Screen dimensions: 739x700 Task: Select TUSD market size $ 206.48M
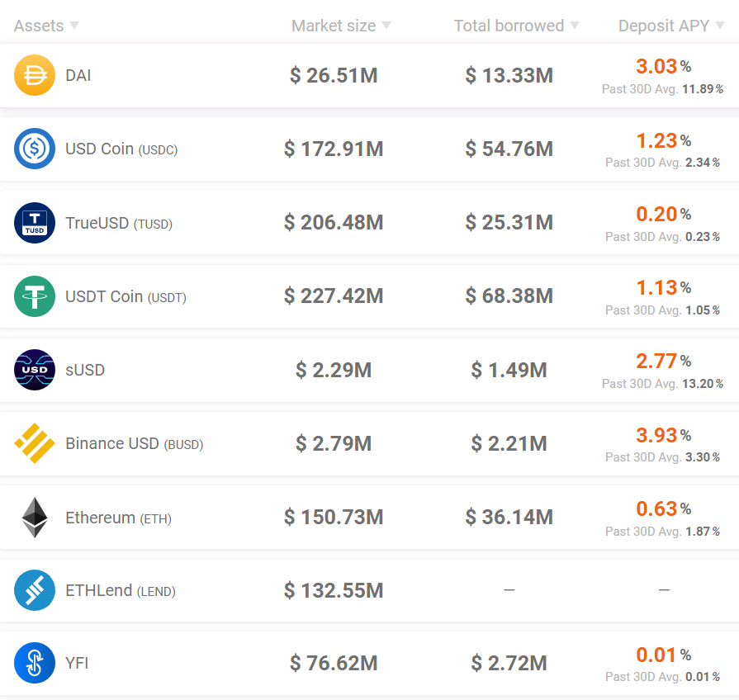click(334, 222)
